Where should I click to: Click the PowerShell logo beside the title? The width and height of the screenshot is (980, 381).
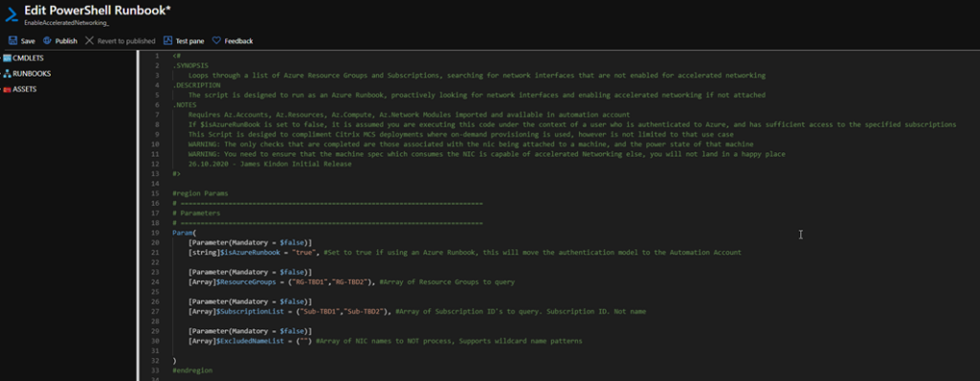11,15
